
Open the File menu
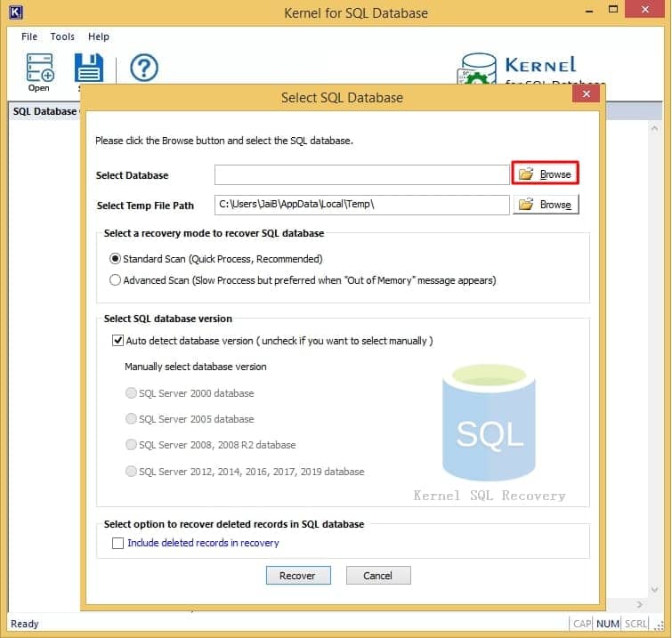pos(29,36)
